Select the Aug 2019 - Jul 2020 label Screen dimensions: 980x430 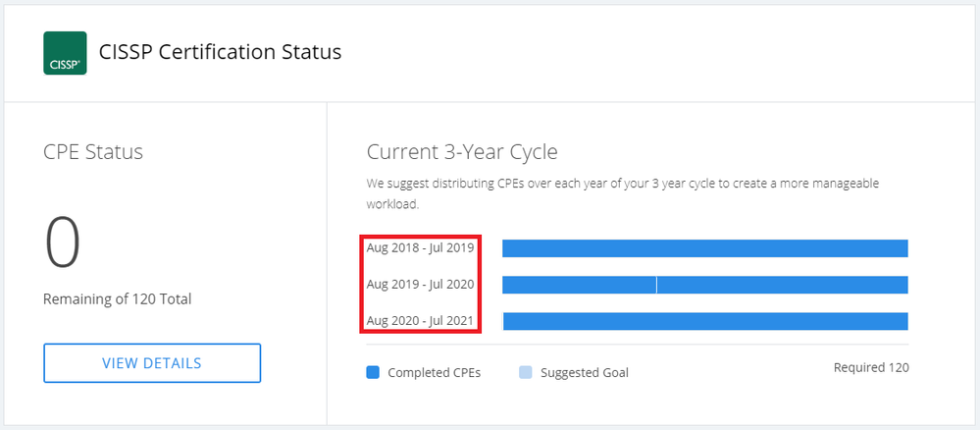tap(420, 285)
